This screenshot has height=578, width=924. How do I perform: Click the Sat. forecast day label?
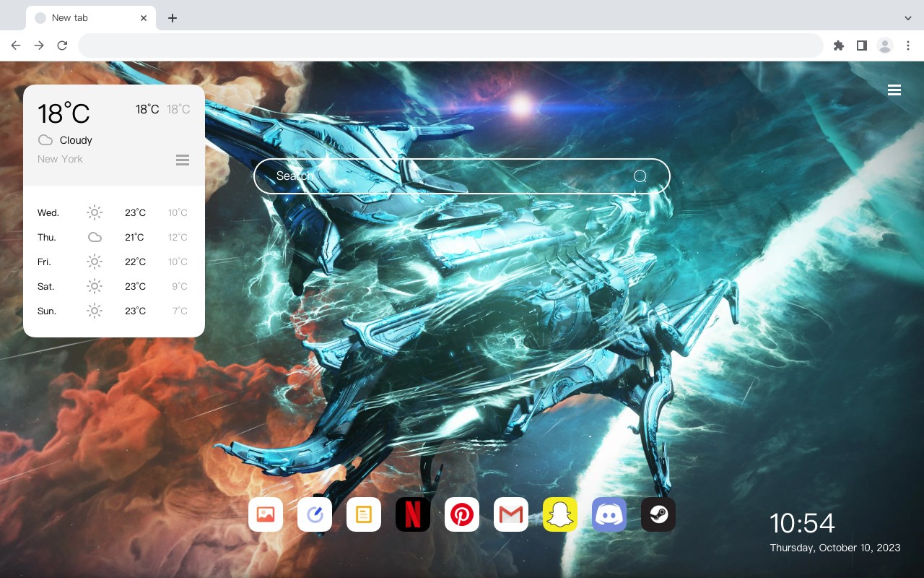coord(46,286)
